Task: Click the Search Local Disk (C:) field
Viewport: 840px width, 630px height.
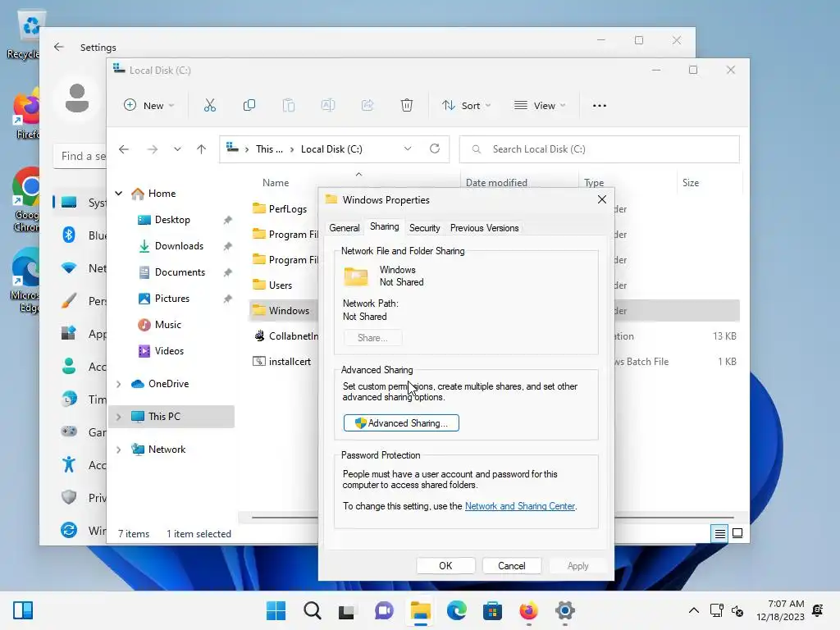Action: coord(599,149)
